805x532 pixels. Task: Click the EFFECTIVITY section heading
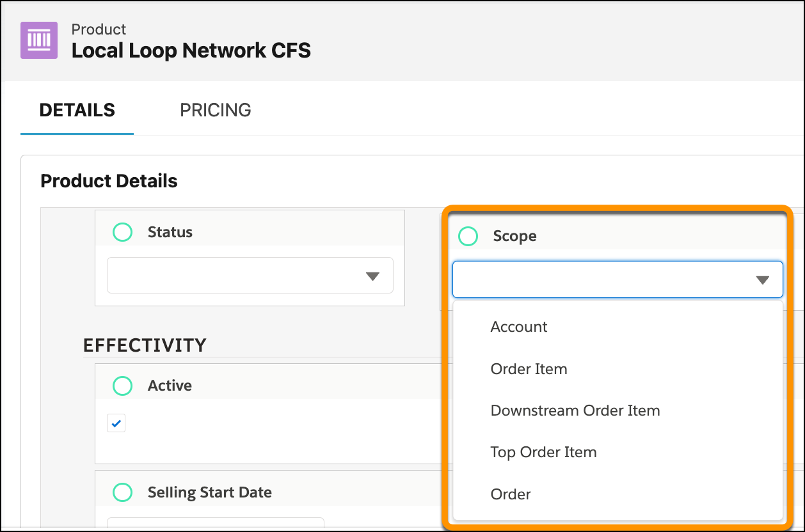click(145, 345)
